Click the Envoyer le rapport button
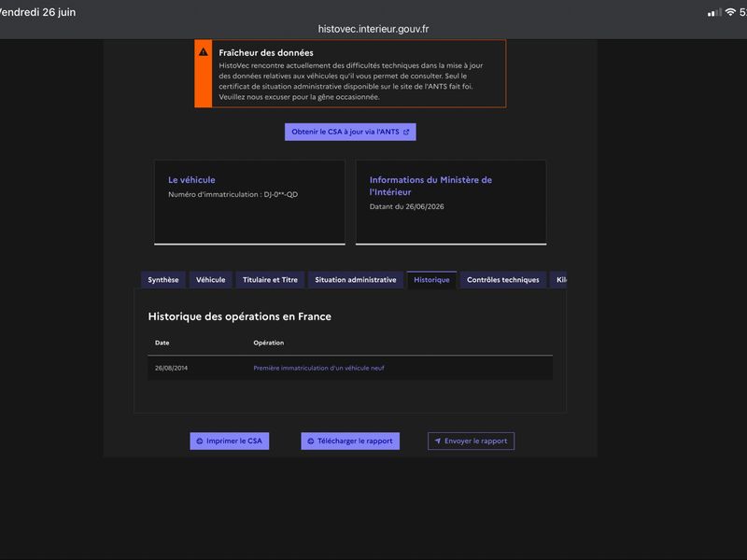The width and height of the screenshot is (747, 560). click(x=471, y=441)
